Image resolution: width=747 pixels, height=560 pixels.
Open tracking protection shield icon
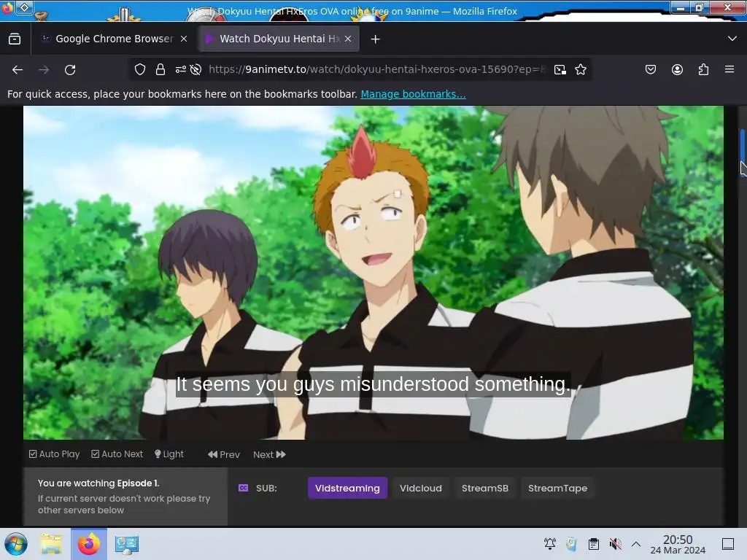coord(139,69)
